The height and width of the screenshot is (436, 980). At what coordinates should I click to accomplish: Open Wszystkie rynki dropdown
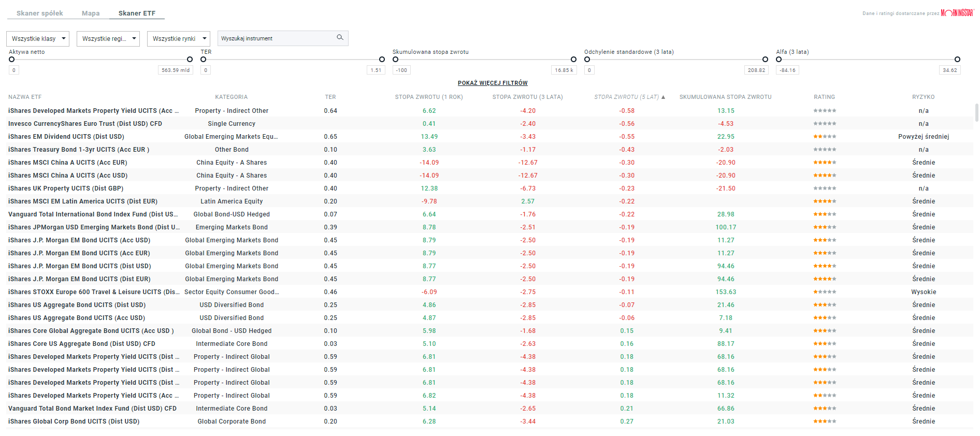point(179,39)
